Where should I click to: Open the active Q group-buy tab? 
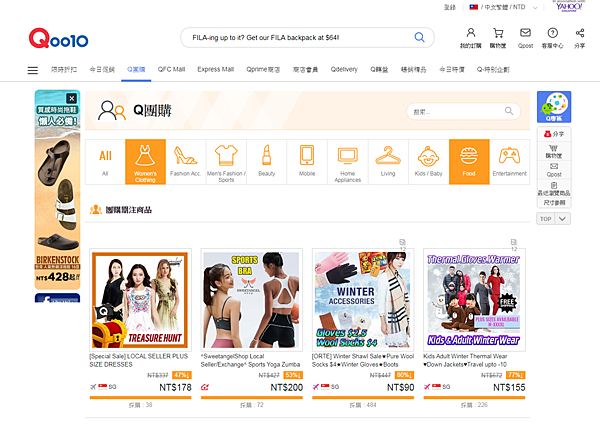pyautogui.click(x=136, y=70)
